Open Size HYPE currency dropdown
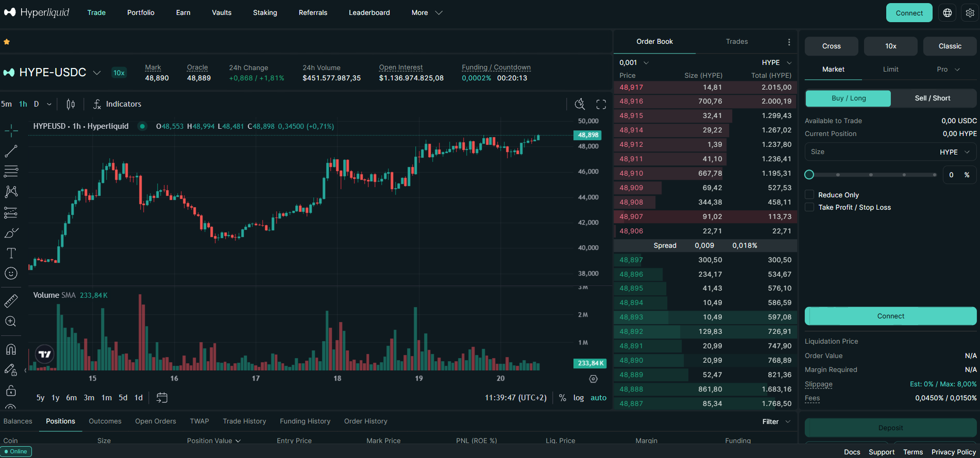The height and width of the screenshot is (458, 980). click(x=955, y=152)
